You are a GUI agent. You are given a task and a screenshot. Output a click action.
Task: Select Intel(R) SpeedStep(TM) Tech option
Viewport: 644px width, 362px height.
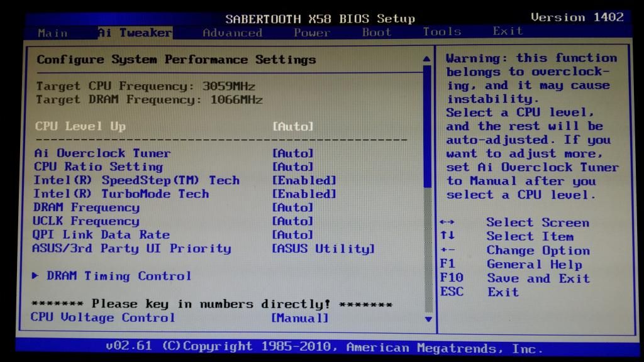(x=136, y=180)
